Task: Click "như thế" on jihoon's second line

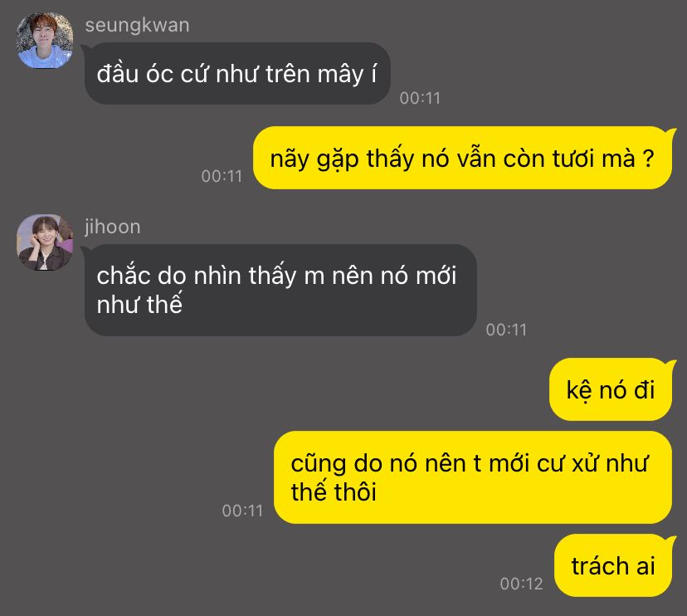Action: pyautogui.click(x=139, y=305)
